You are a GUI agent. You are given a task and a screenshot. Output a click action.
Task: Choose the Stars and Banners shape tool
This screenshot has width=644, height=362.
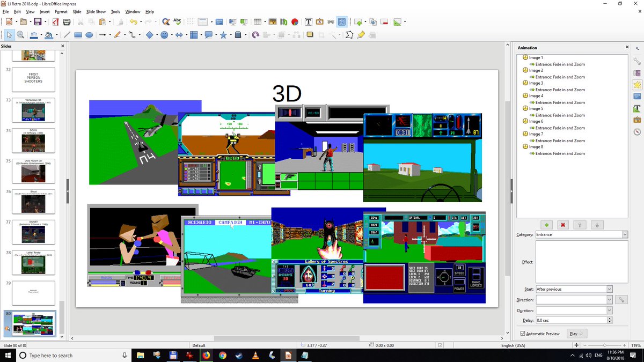coord(223,35)
